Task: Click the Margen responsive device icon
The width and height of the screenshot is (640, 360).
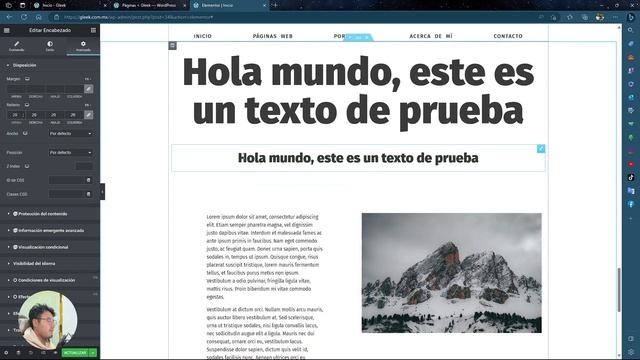Action: point(27,79)
